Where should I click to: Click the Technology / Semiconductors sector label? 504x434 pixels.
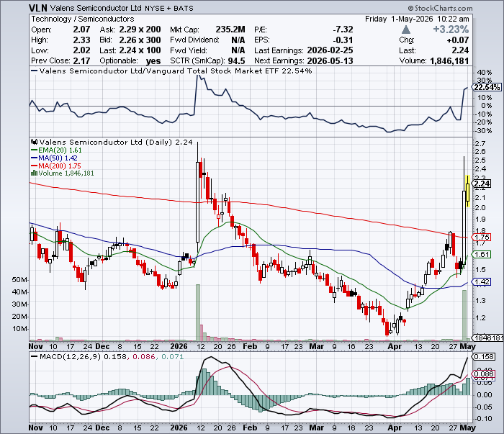(83, 19)
